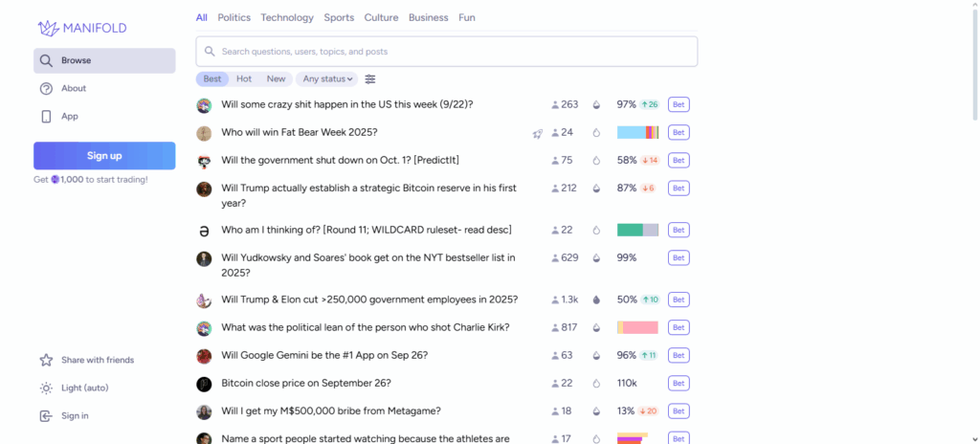This screenshot has width=980, height=444.
Task: Click avatar beside Yudkowsky and Soares question
Action: (x=204, y=258)
